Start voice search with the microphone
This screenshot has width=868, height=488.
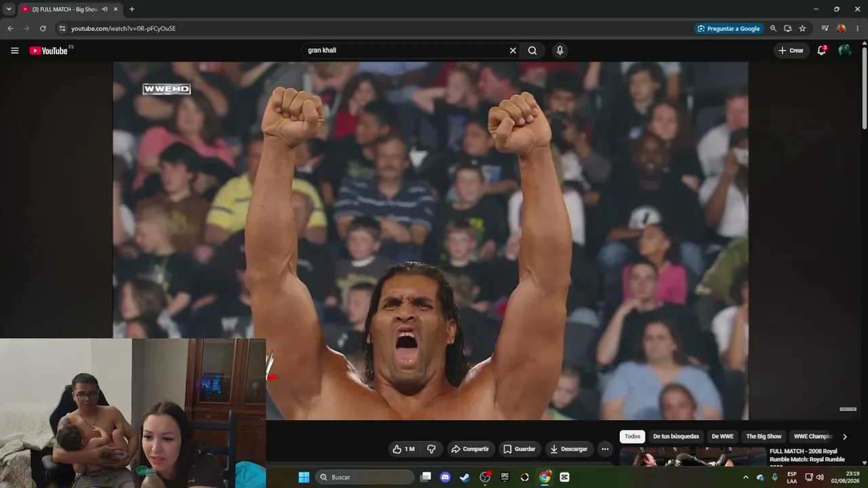[559, 50]
